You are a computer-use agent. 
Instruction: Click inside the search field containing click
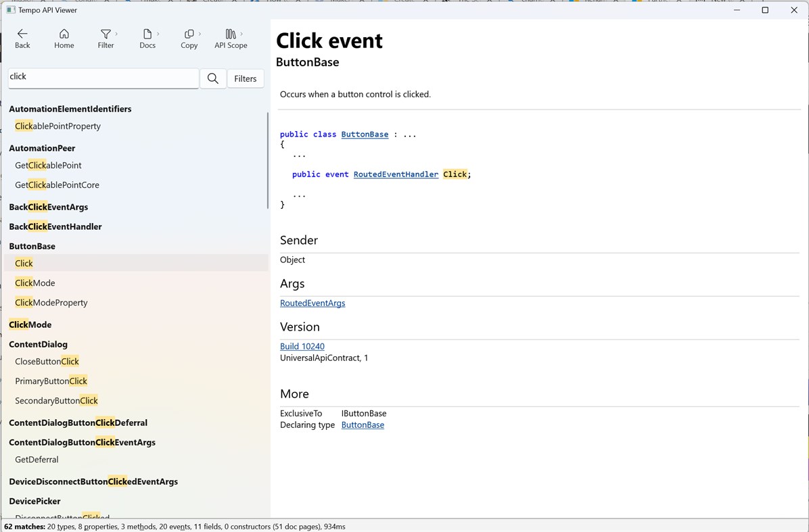pos(101,78)
